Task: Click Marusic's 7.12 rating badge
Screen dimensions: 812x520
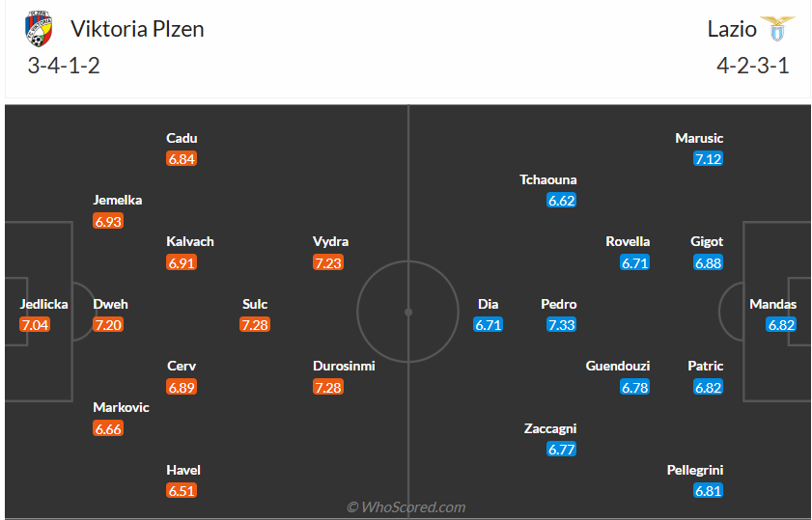Action: [x=708, y=159]
